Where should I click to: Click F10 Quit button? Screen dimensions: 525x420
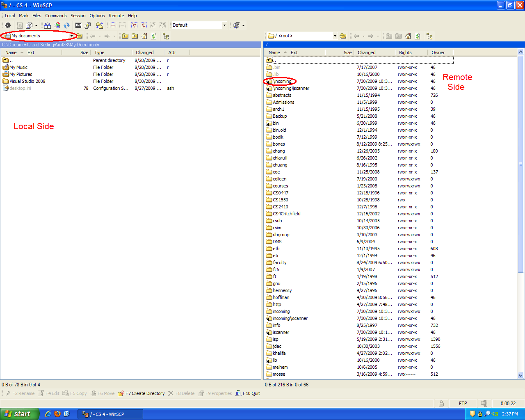[x=247, y=393]
